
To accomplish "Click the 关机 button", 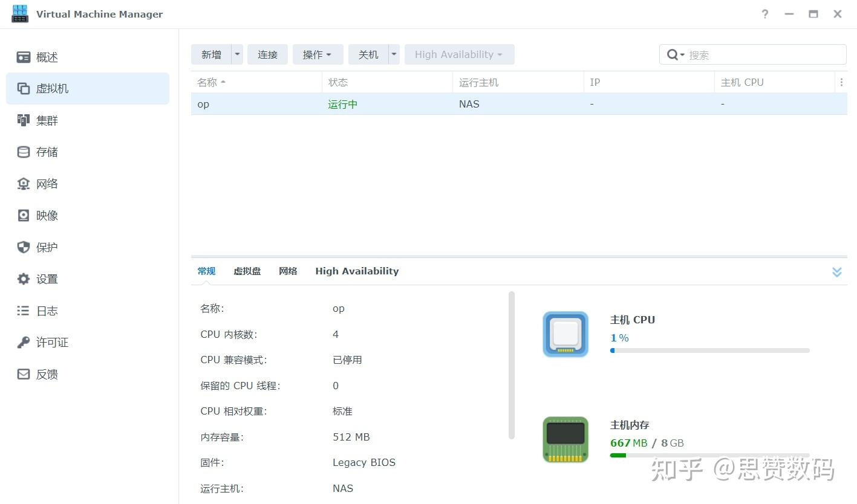I will [x=368, y=54].
